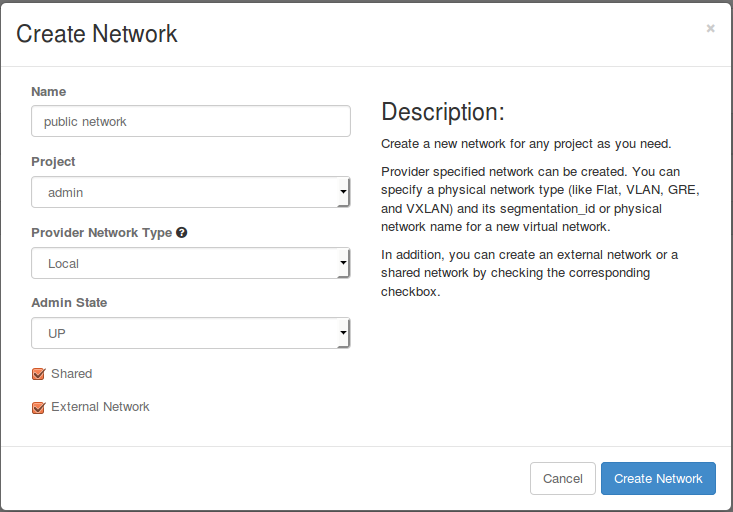This screenshot has height=512, width=733.
Task: Toggle the Shared checkbox
Action: (x=39, y=374)
